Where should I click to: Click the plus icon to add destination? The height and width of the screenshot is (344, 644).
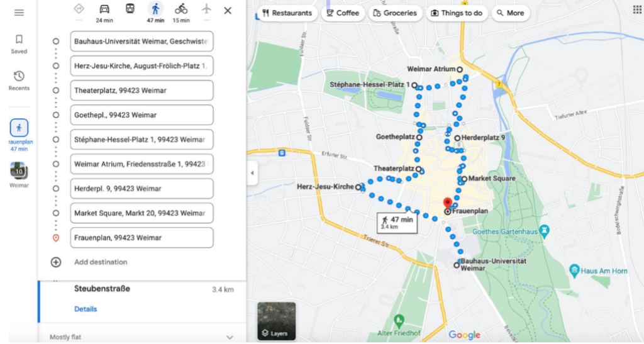(56, 262)
